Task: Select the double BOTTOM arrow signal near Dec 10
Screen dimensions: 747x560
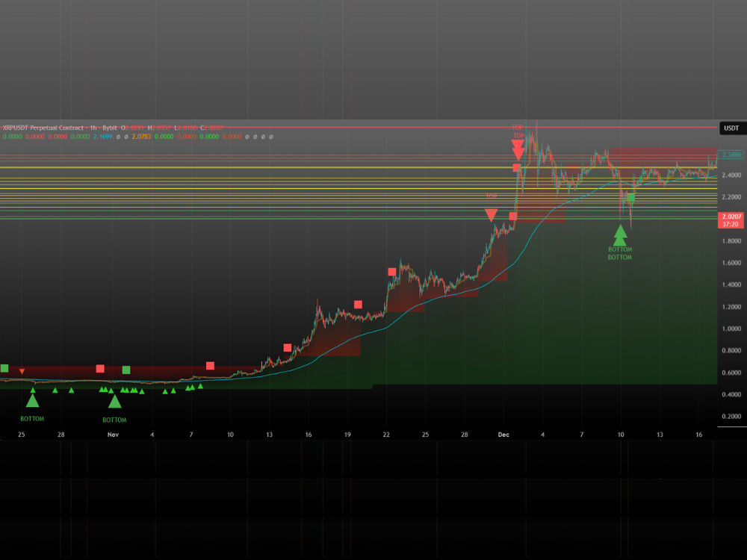Action: 620,235
